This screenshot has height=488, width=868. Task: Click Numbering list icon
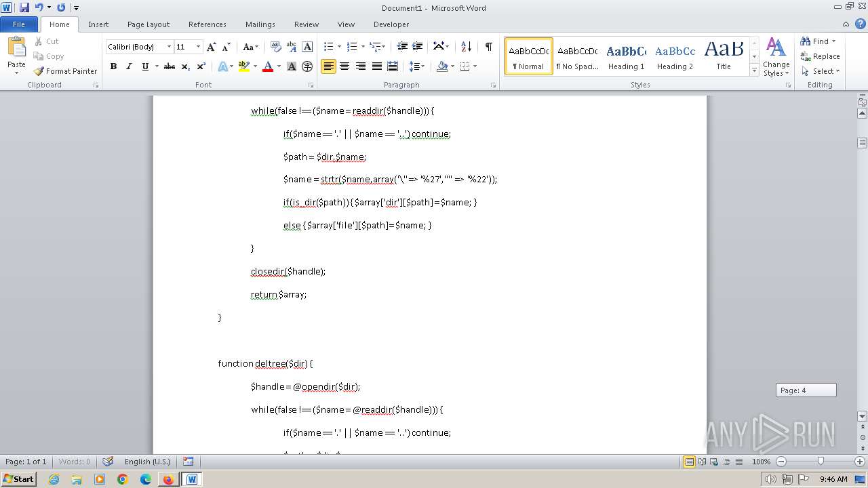pyautogui.click(x=352, y=47)
